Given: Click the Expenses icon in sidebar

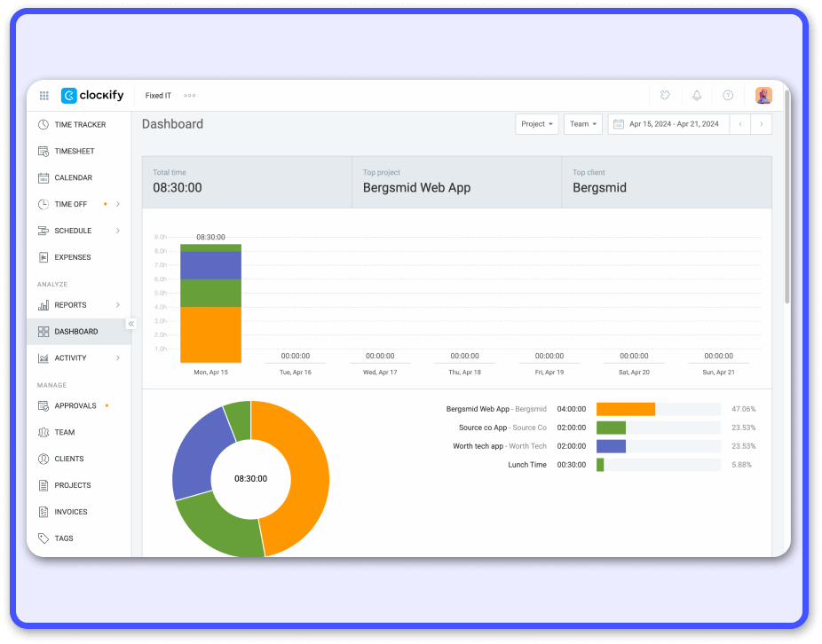Looking at the screenshot, I should 43,257.
